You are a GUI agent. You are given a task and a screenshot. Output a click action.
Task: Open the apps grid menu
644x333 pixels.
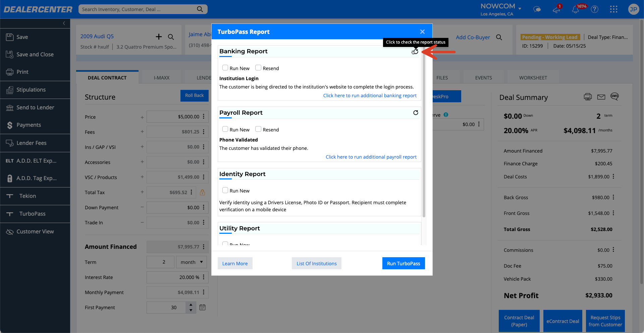pyautogui.click(x=614, y=9)
